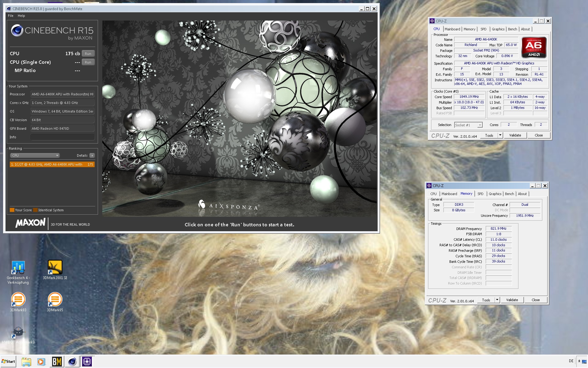Click the GFX Board AMD Radeon HD 8470D
Screen dimensions: 588x368
tap(62, 128)
